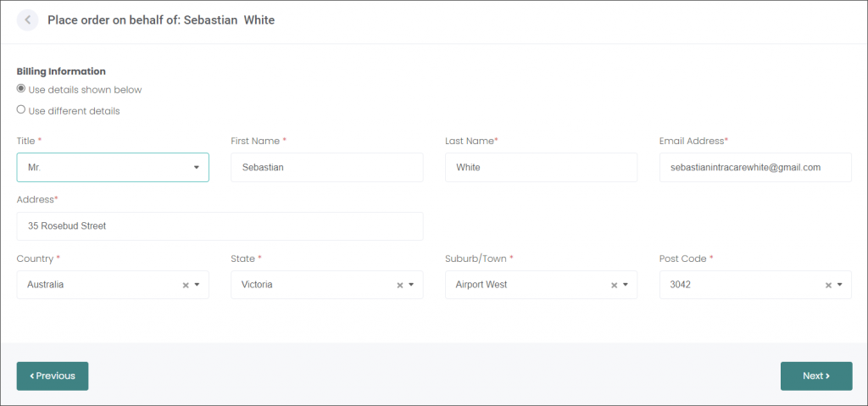Click the 'Use different details' label text
The height and width of the screenshot is (406, 868).
[x=75, y=111]
